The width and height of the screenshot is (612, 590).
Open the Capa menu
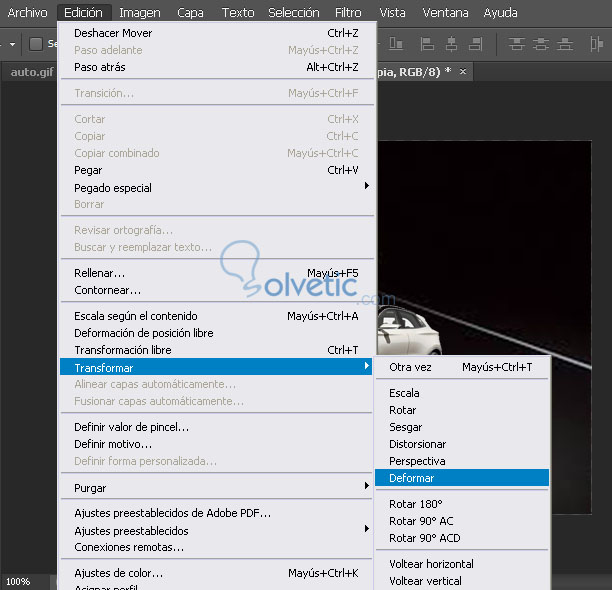190,12
